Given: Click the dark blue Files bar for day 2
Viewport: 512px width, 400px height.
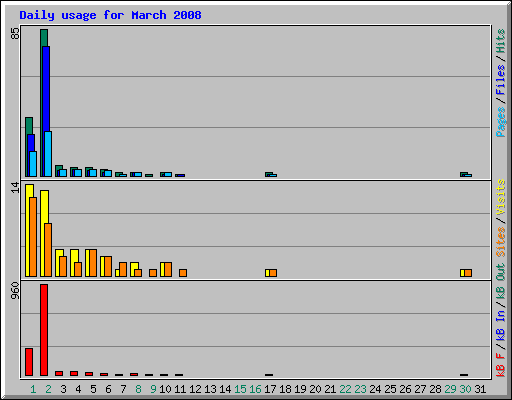Looking at the screenshot, I should click(47, 89).
